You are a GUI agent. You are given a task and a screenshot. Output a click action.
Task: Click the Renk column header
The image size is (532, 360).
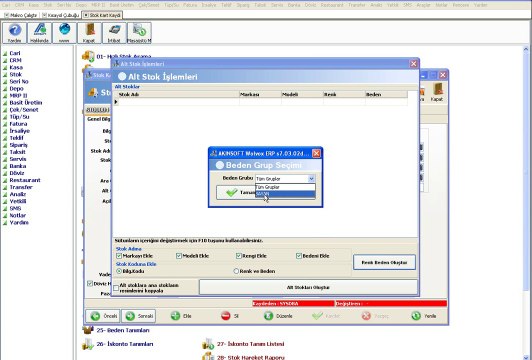pyautogui.click(x=344, y=94)
